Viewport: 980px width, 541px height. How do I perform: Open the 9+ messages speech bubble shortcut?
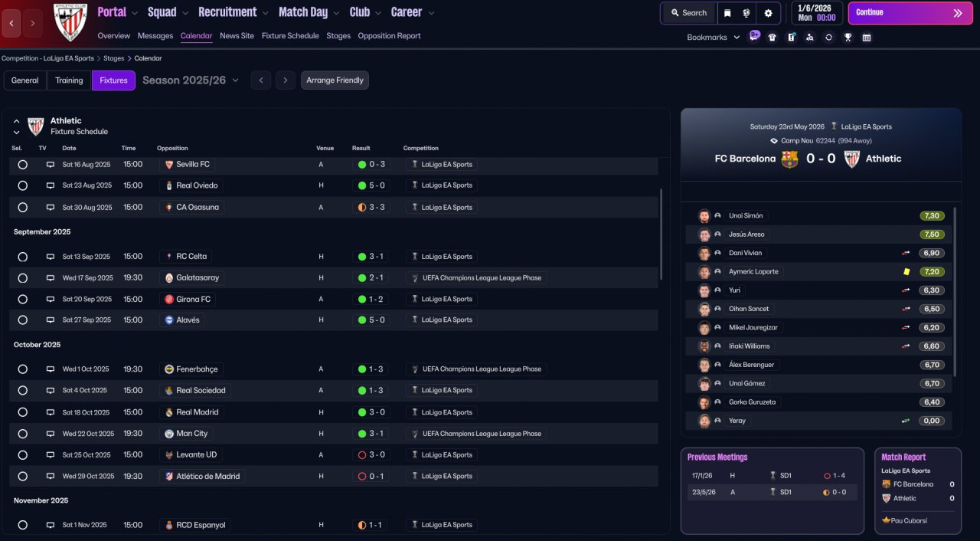754,36
